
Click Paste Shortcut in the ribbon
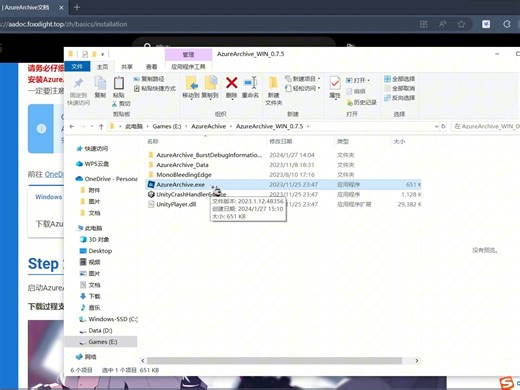pos(154,88)
